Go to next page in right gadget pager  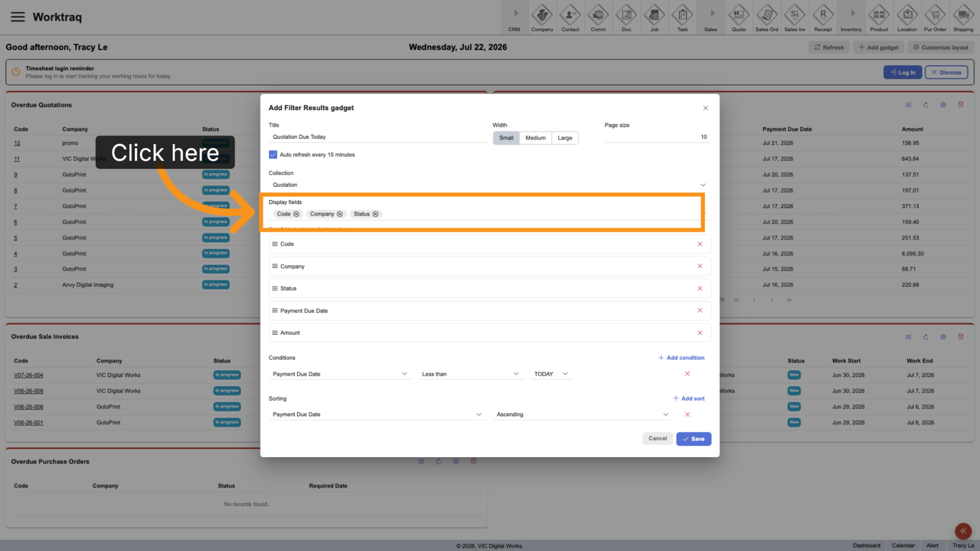click(x=771, y=300)
